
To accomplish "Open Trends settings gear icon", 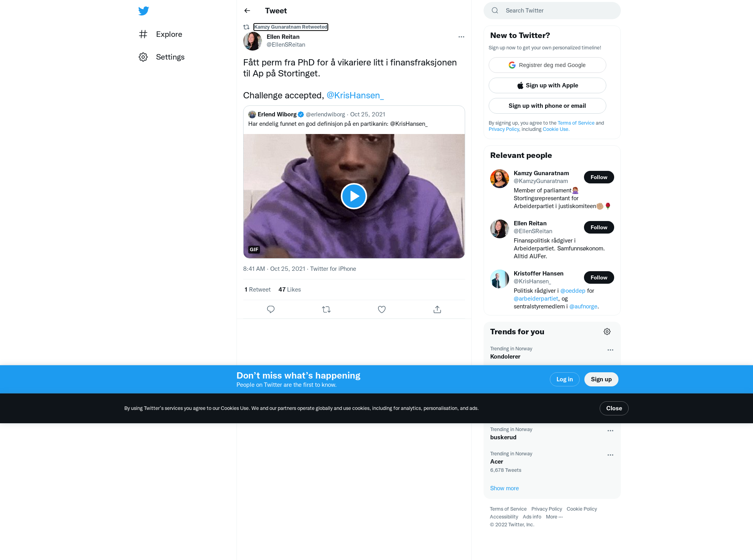I will pos(607,332).
